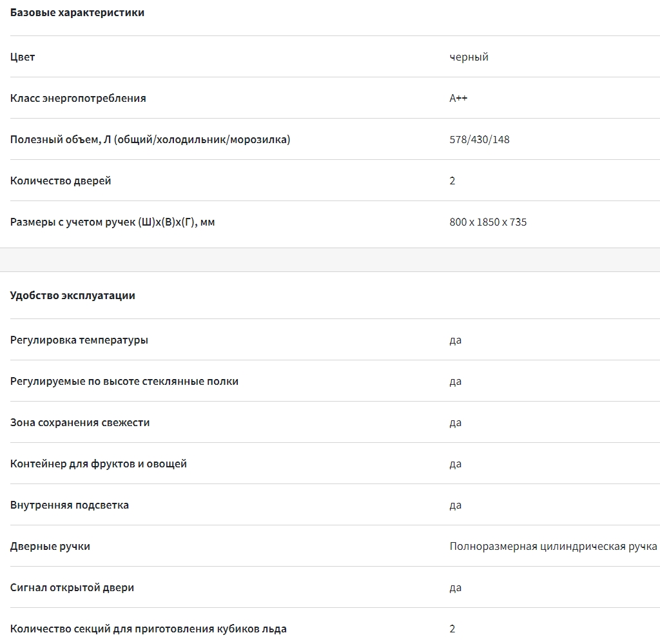Select the '578/430/148' volume value
Image resolution: width=660 pixels, height=644 pixels.
coord(480,139)
